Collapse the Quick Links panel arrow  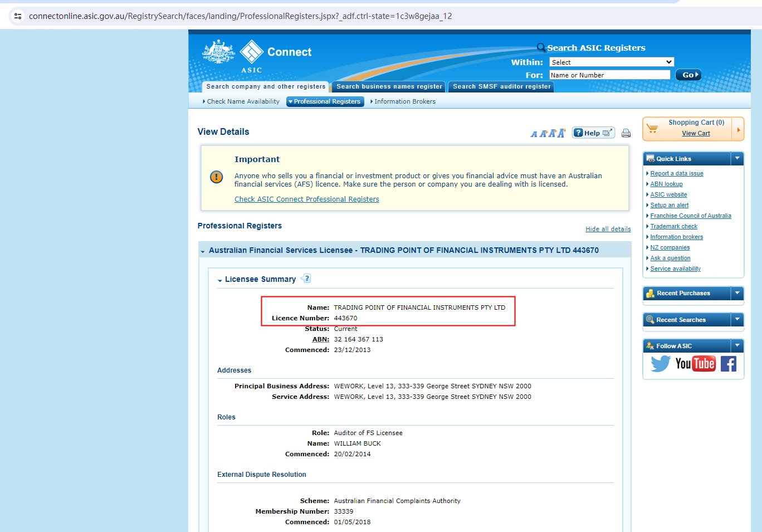pos(737,159)
